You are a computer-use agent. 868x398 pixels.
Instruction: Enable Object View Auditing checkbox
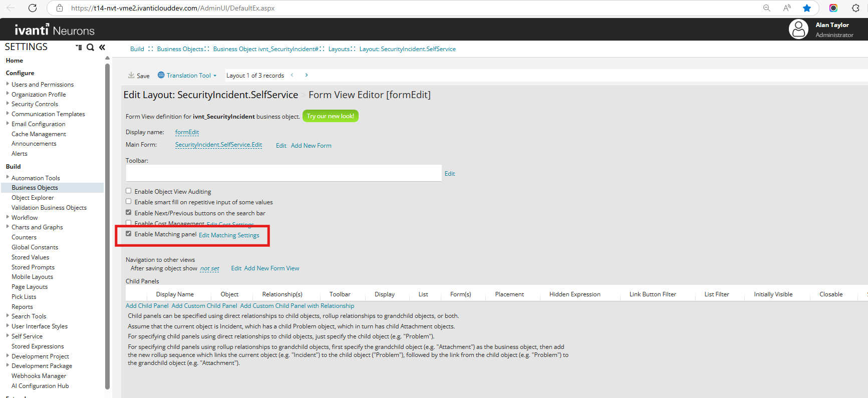click(129, 191)
